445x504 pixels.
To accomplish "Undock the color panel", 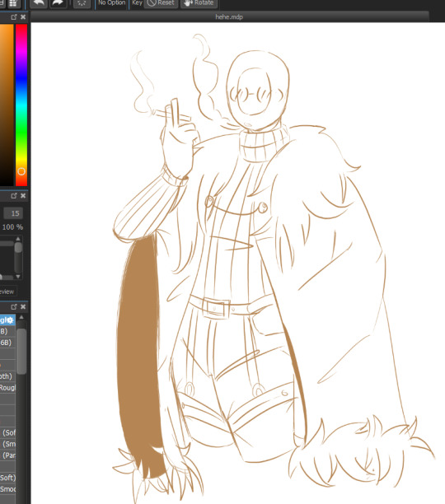I will [x=14, y=17].
